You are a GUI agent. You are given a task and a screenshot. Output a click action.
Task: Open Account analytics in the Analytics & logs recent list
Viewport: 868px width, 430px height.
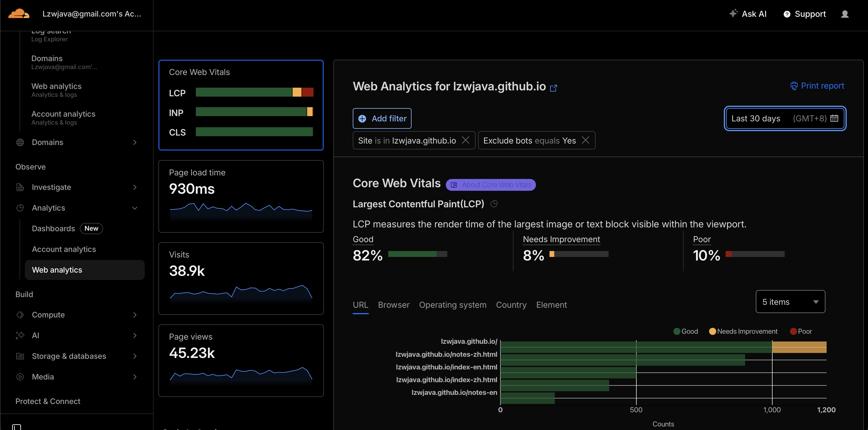[63, 118]
